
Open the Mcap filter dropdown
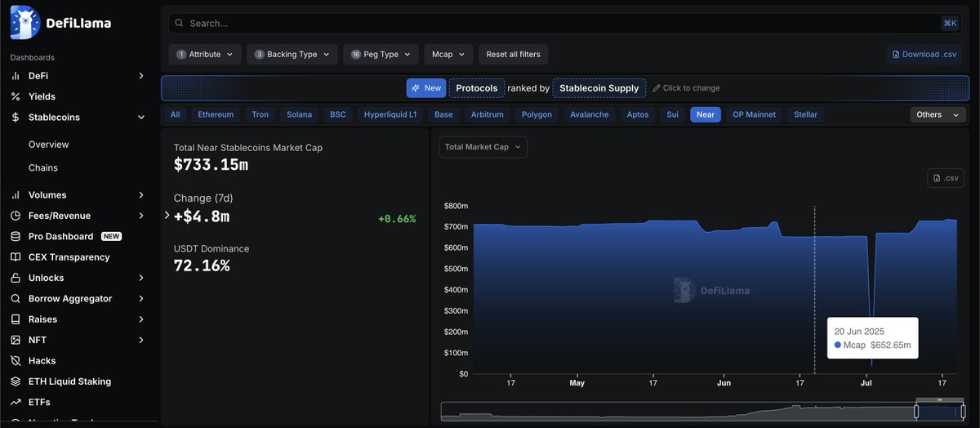(x=448, y=55)
